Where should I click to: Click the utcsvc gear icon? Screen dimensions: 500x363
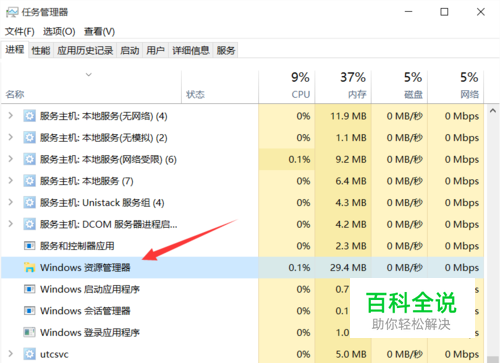[29, 354]
